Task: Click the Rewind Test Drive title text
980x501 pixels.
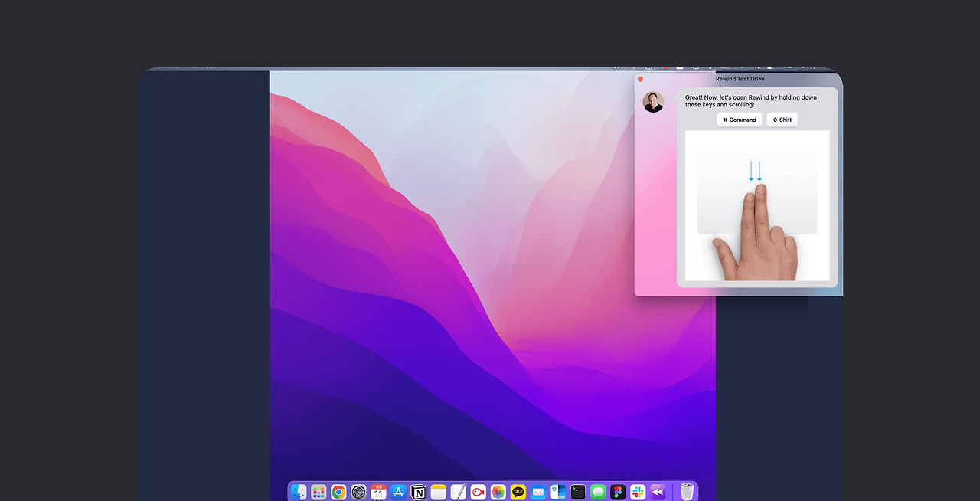Action: pos(740,79)
